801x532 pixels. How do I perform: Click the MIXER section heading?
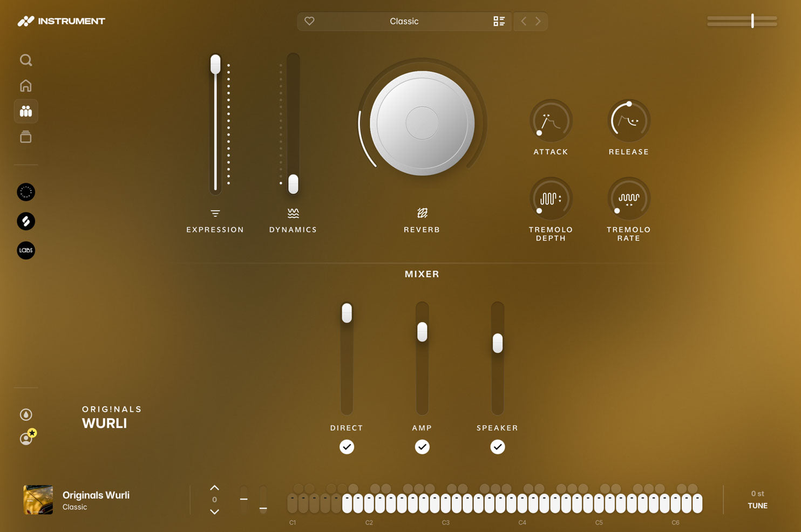pyautogui.click(x=422, y=274)
